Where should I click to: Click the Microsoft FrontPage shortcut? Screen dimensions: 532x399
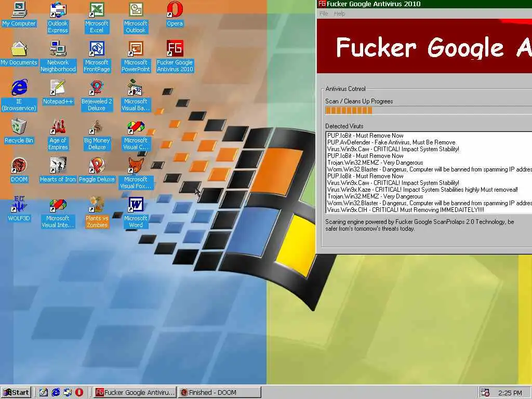click(97, 57)
